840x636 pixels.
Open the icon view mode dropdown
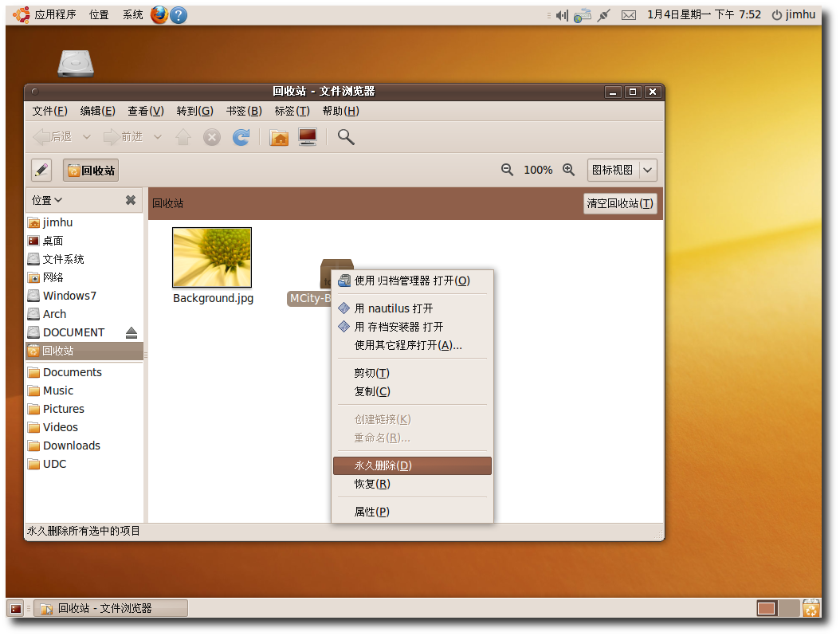622,170
